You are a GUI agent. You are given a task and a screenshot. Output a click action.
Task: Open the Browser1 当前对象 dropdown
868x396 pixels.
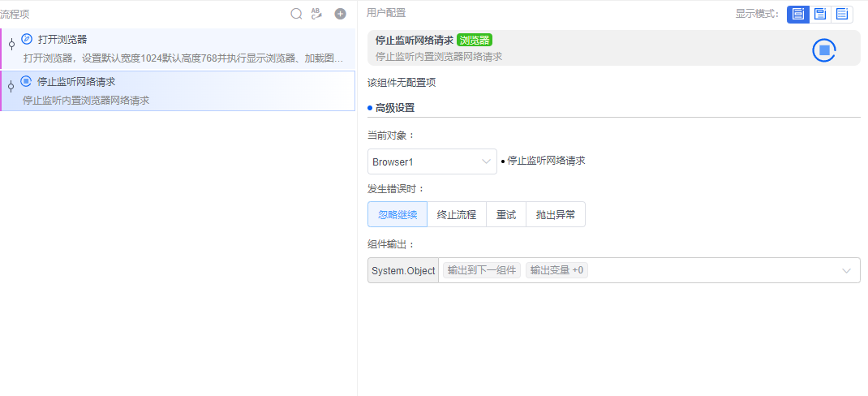432,161
